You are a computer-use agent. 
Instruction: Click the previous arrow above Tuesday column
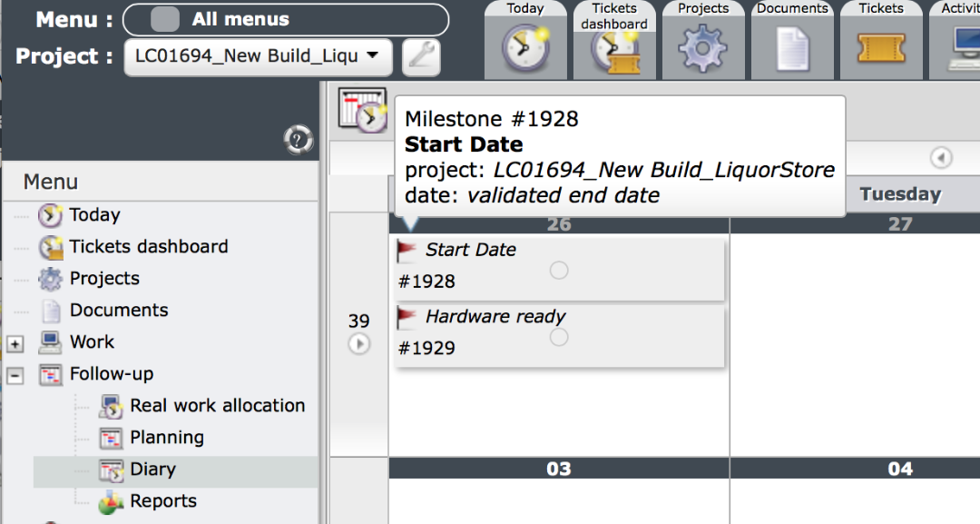pos(941,158)
